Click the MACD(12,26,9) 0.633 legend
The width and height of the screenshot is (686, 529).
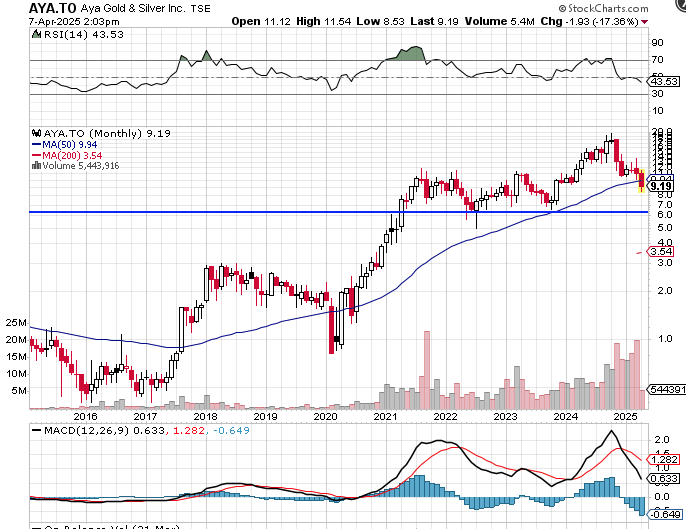[x=105, y=431]
